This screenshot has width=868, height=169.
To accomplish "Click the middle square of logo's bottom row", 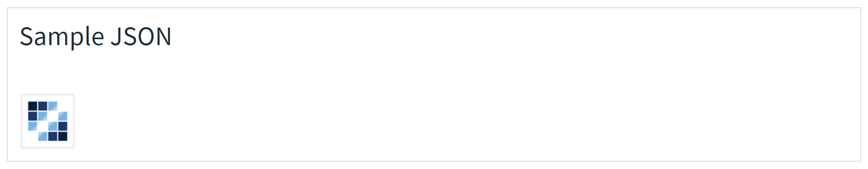I will click(x=53, y=136).
